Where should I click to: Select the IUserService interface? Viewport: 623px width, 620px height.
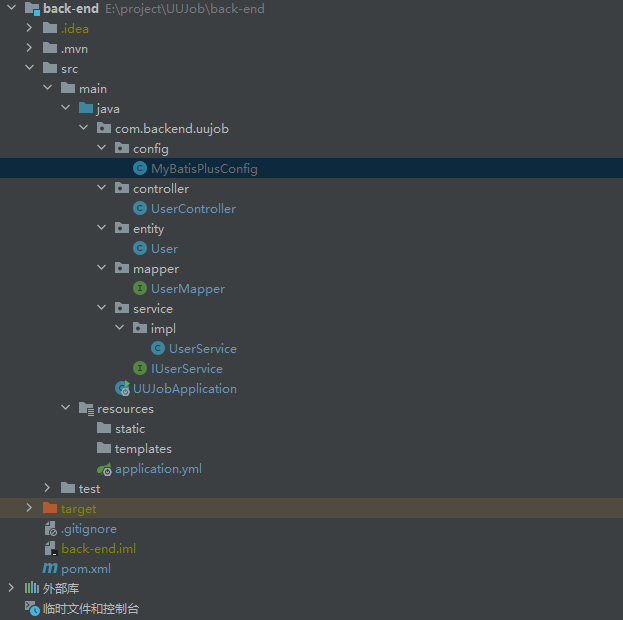tap(186, 369)
